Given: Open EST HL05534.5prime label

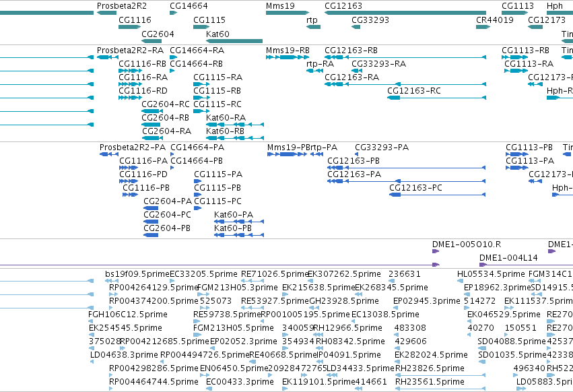Looking at the screenshot, I should 491,274.
